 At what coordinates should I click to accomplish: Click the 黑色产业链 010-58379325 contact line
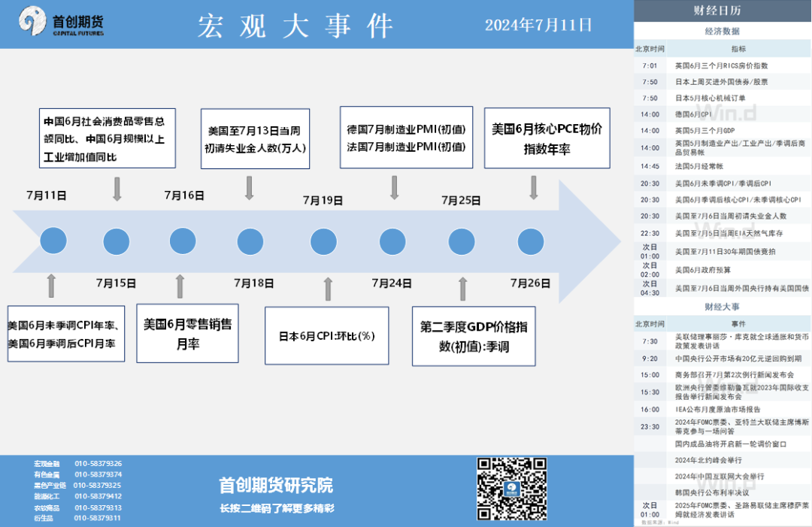pos(77,485)
